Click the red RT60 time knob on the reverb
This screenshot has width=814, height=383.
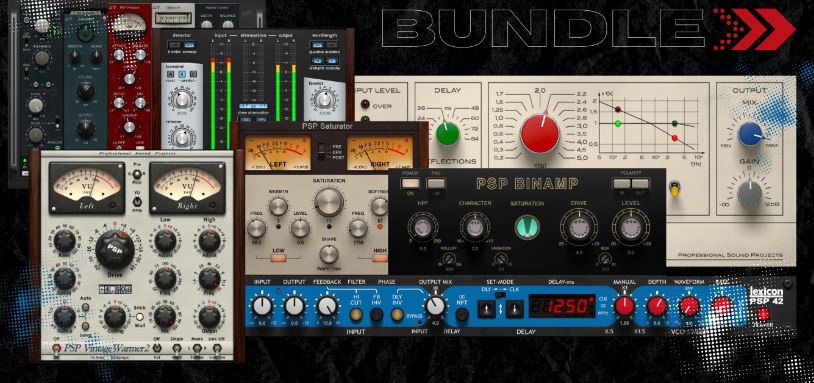(539, 133)
